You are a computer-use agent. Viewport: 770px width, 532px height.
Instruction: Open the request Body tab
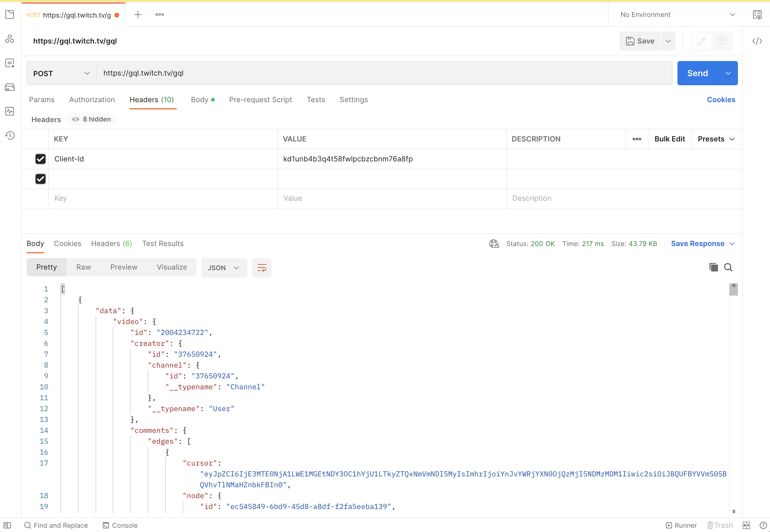pyautogui.click(x=203, y=100)
